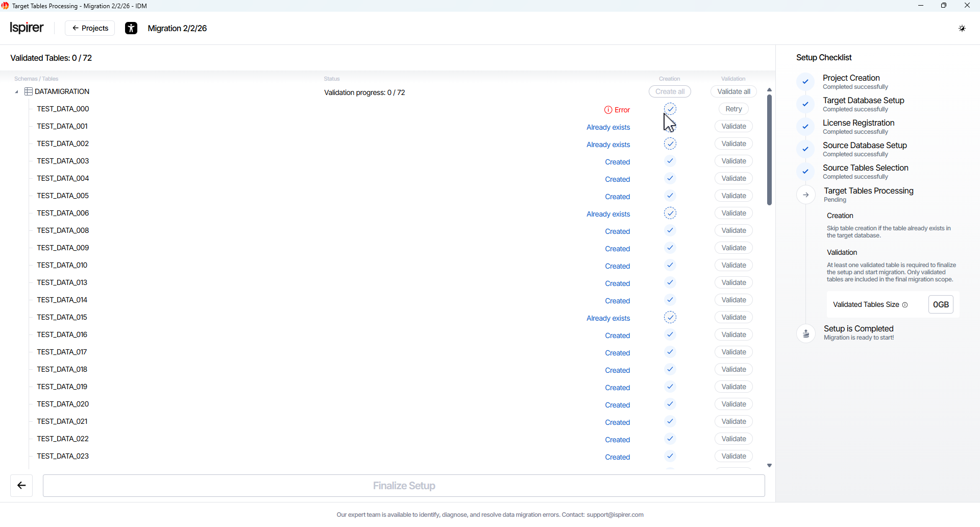Click the Project Creation checkmark icon

tap(805, 82)
